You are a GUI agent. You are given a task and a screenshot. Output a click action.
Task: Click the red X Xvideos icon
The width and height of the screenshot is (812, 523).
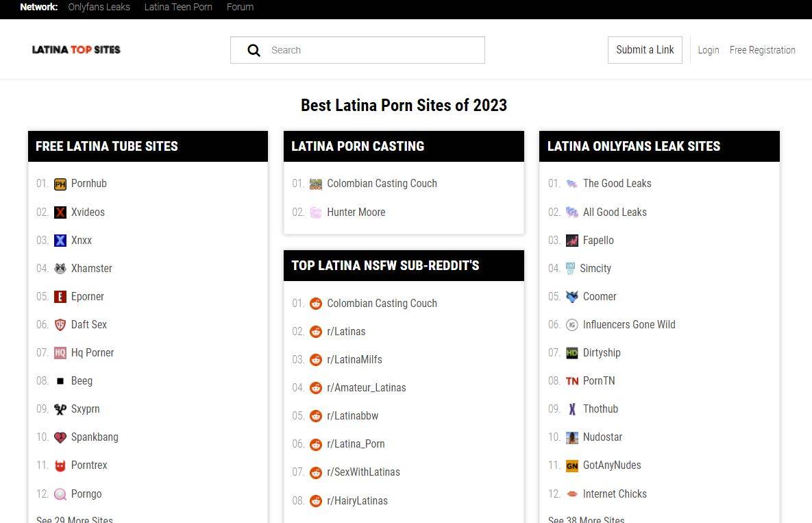click(x=60, y=212)
